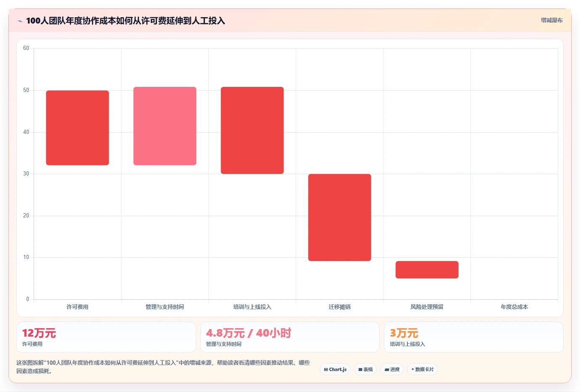580x392 pixels.
Task: Click the y-axis value 50
Action: (26, 90)
